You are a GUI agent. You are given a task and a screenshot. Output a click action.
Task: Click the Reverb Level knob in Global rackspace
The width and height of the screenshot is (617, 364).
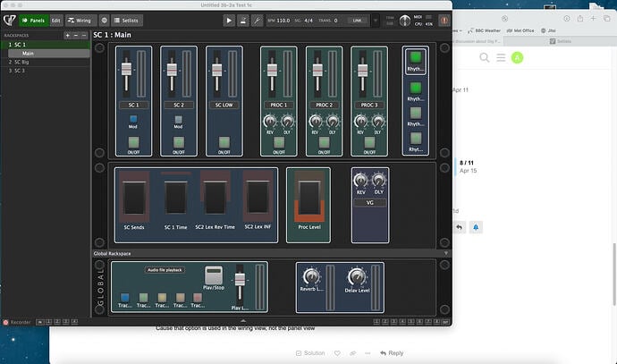pyautogui.click(x=311, y=276)
